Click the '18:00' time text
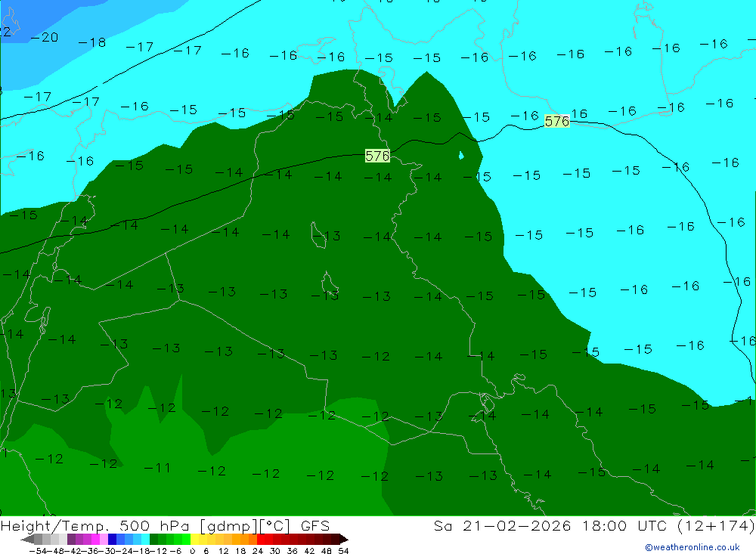The width and height of the screenshot is (756, 554). click(605, 525)
